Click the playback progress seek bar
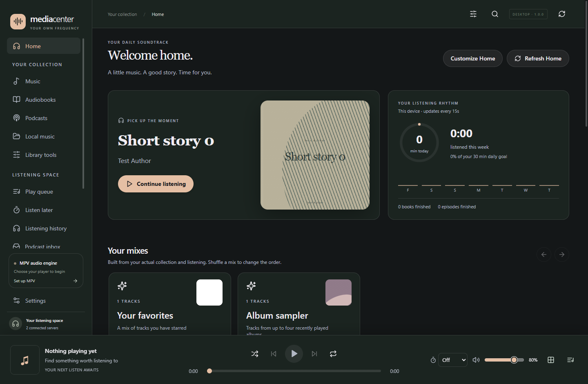Image resolution: width=588 pixels, height=384 pixels. click(x=294, y=371)
